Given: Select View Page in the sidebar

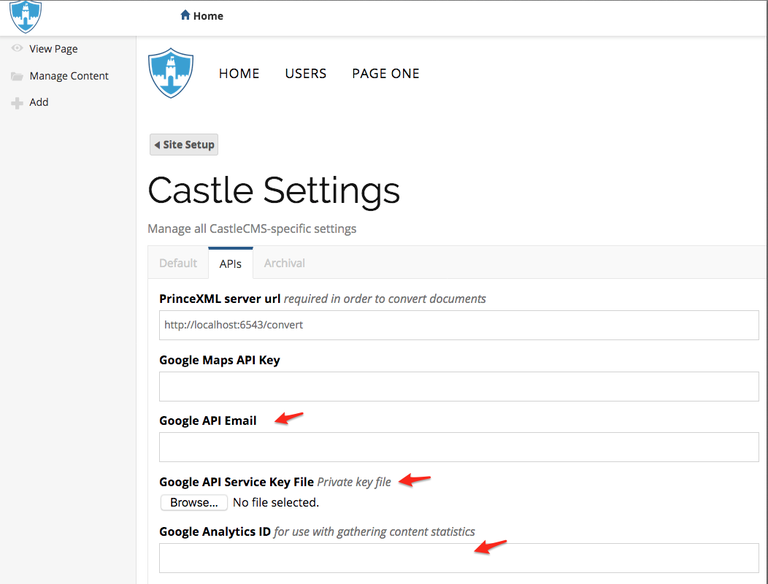Looking at the screenshot, I should 53,49.
